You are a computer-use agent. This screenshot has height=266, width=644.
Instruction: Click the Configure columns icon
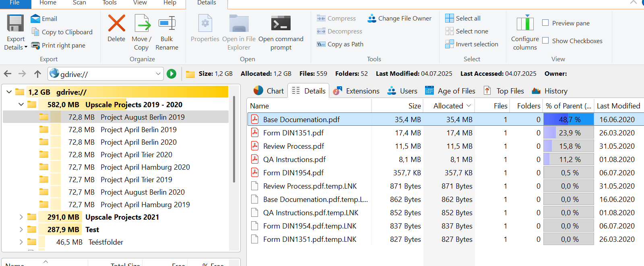[525, 24]
